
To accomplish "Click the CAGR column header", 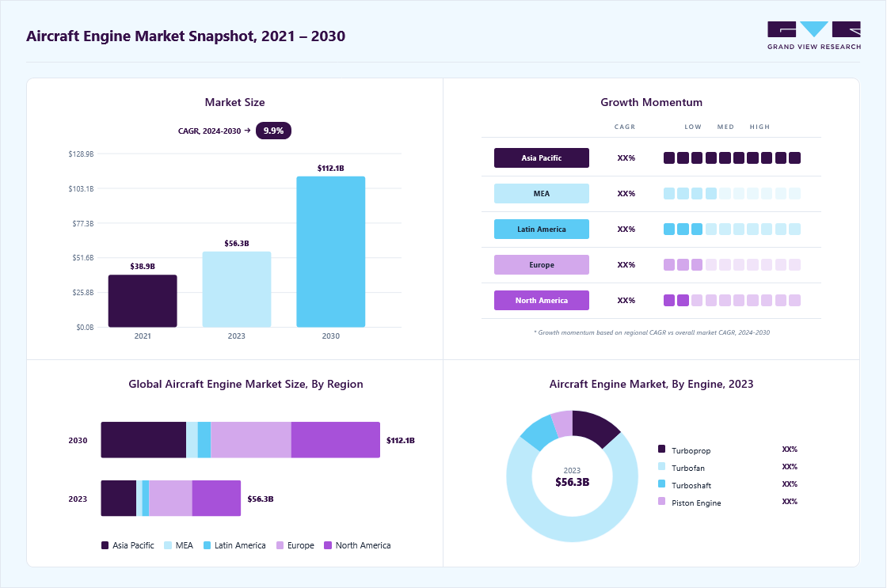I will pos(625,127).
